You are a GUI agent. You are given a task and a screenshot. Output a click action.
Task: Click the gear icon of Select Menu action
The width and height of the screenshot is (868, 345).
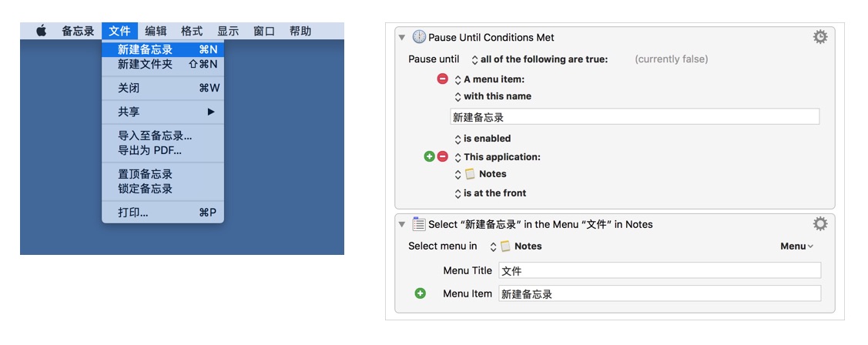[820, 224]
